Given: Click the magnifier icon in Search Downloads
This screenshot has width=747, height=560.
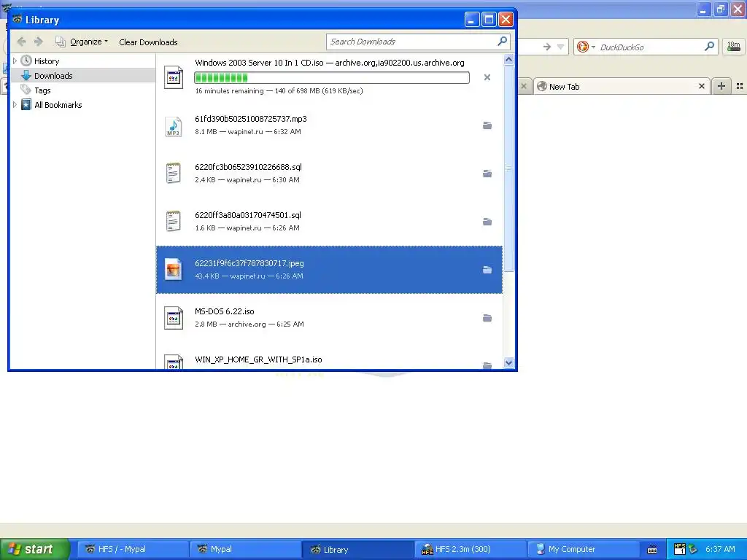Looking at the screenshot, I should (502, 42).
